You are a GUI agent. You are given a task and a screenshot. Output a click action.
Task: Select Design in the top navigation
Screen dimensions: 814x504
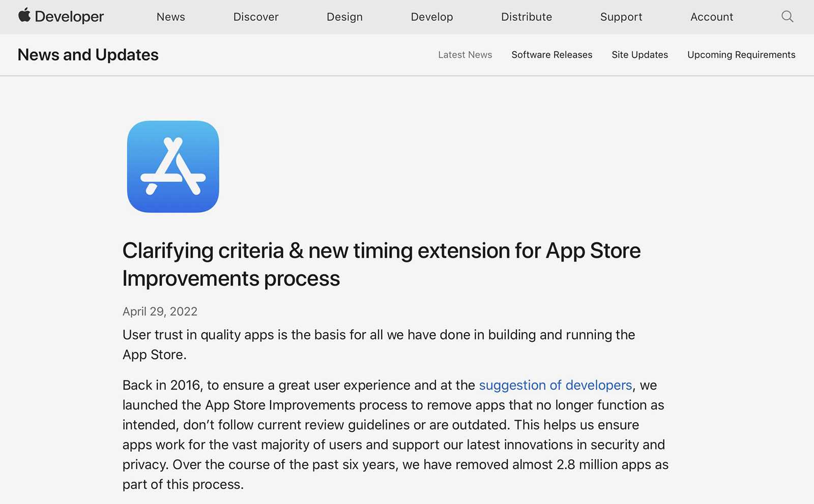coord(344,17)
